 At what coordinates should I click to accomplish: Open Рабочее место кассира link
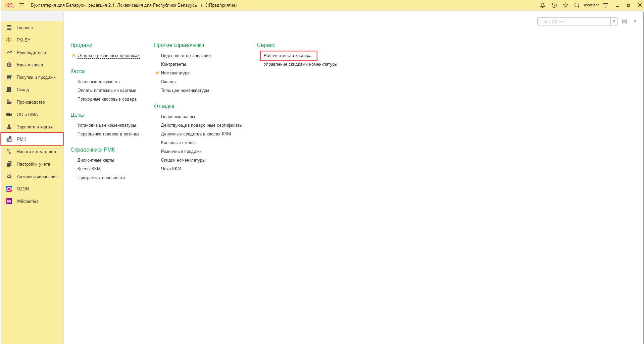point(288,56)
